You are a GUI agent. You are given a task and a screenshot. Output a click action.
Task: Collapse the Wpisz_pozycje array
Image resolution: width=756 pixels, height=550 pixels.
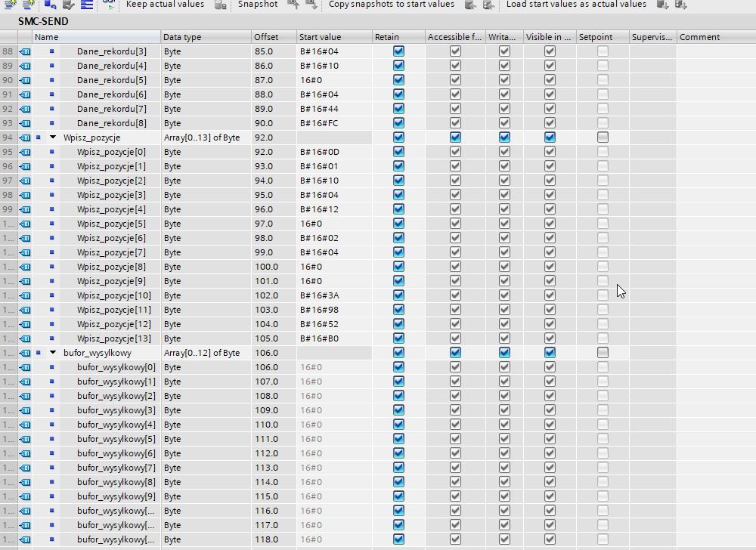point(53,137)
